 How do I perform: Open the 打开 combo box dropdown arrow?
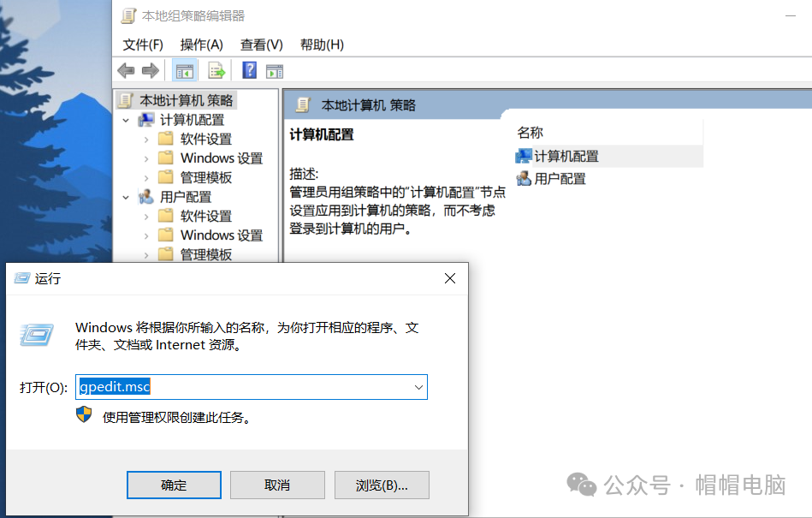[x=418, y=387]
